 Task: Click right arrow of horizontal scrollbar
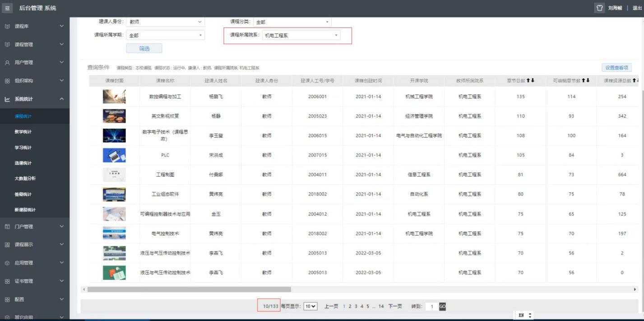pos(636,289)
